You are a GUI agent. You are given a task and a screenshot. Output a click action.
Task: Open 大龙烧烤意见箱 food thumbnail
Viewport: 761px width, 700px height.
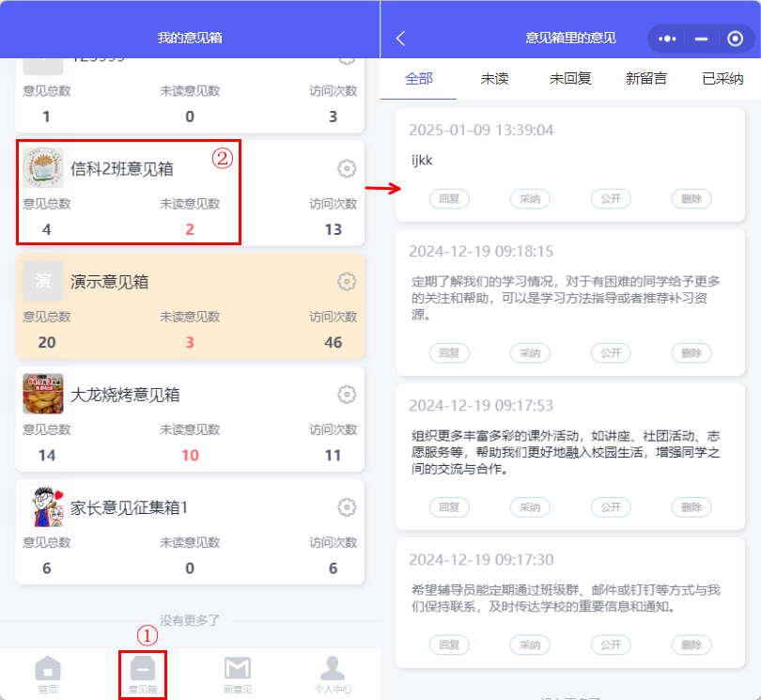(43, 394)
